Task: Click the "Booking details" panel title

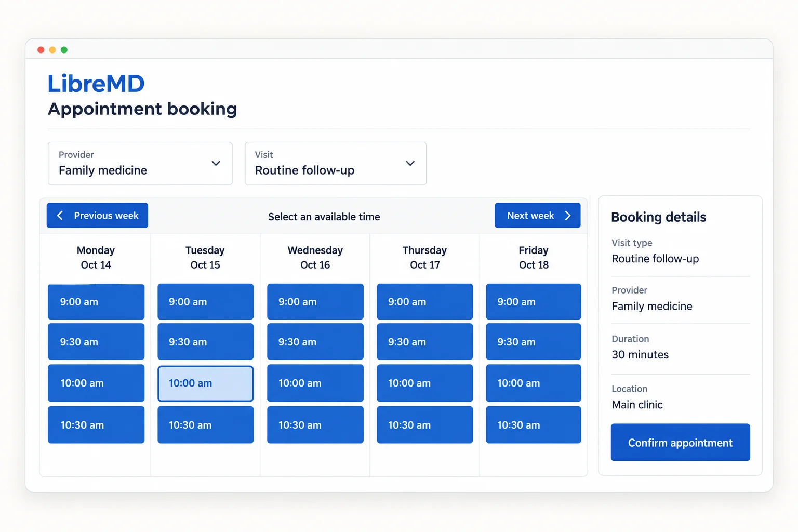Action: click(x=659, y=217)
